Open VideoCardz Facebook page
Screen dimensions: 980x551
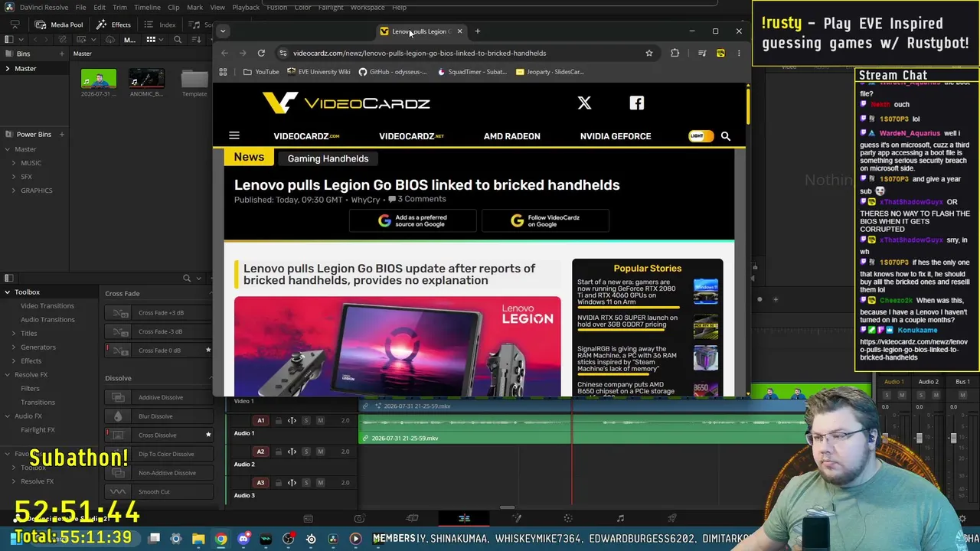(x=637, y=103)
